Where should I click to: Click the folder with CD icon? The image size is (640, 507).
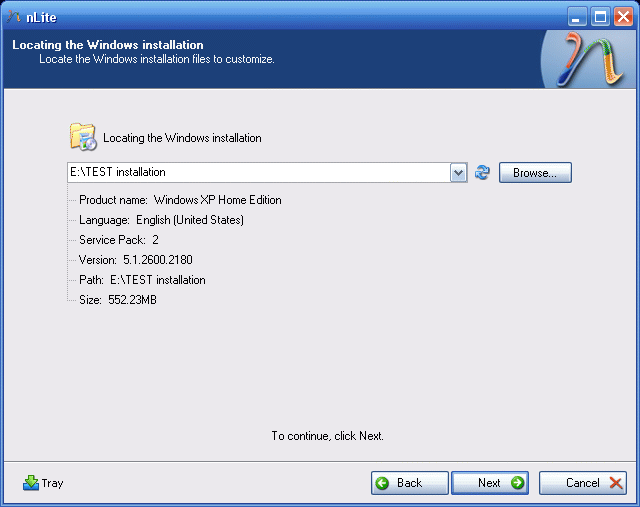coord(83,137)
